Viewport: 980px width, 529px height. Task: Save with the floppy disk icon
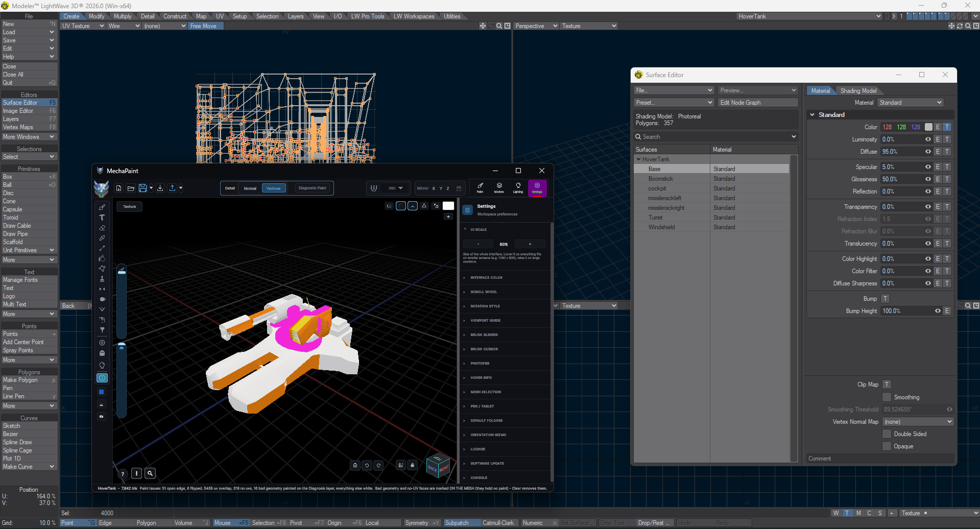[143, 188]
